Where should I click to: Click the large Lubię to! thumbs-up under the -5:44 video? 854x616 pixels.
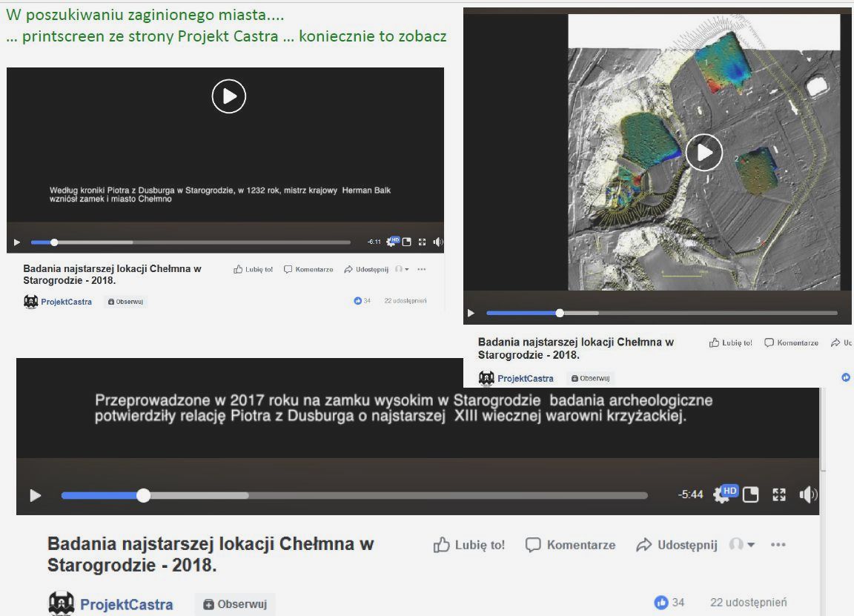coord(442,545)
